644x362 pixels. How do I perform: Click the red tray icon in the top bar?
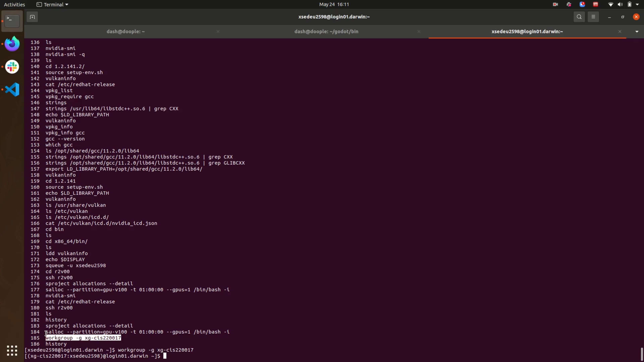(596, 5)
